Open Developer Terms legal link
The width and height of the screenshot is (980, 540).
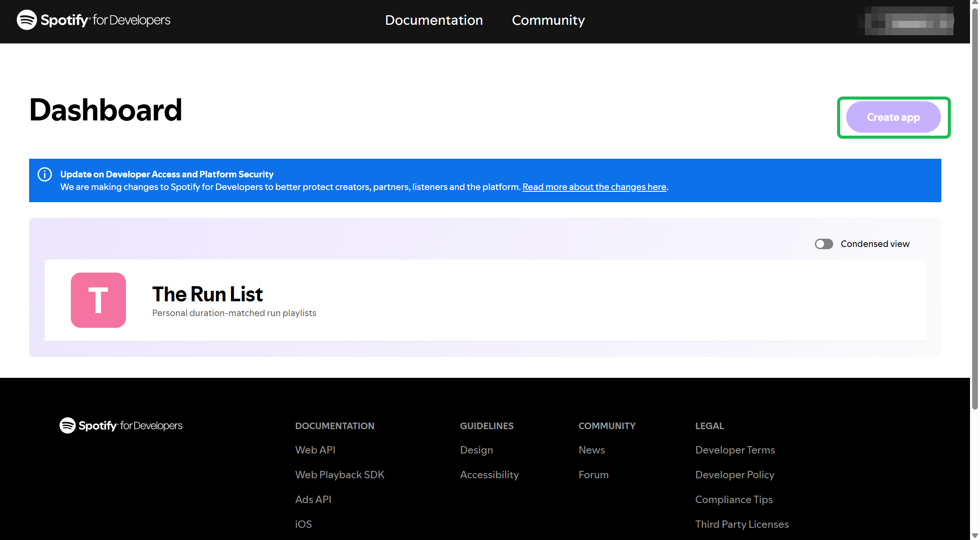point(735,450)
